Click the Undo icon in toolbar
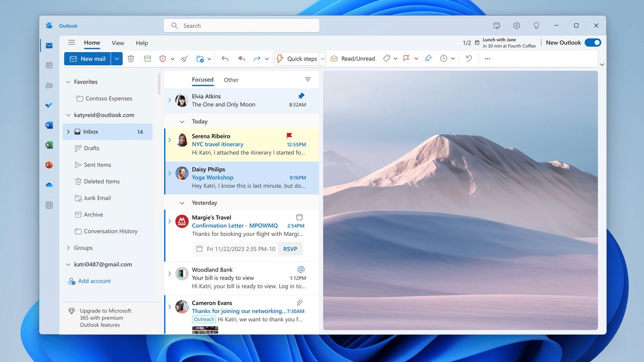 click(x=469, y=59)
